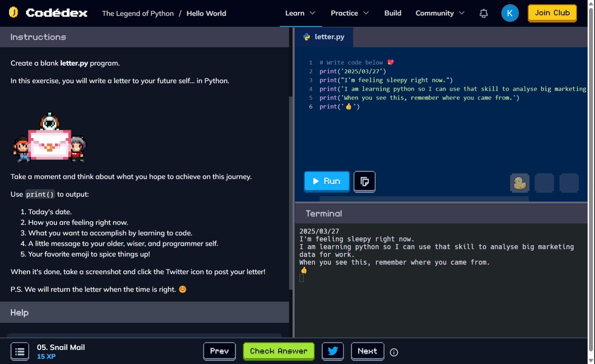Click code line print('2025/03/27')
Image resolution: width=595 pixels, height=364 pixels.
click(x=353, y=71)
